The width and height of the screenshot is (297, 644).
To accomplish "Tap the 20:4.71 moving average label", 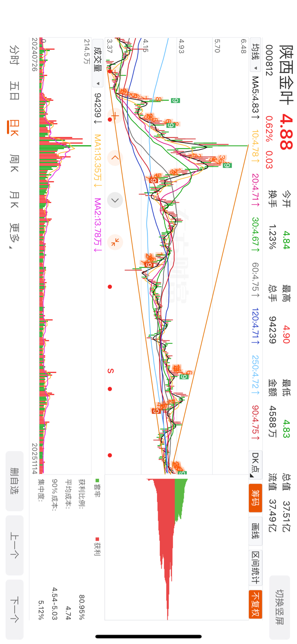I will (x=255, y=190).
